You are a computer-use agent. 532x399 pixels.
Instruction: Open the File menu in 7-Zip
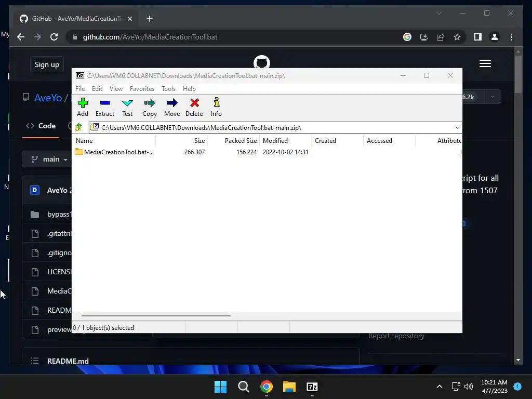point(80,88)
